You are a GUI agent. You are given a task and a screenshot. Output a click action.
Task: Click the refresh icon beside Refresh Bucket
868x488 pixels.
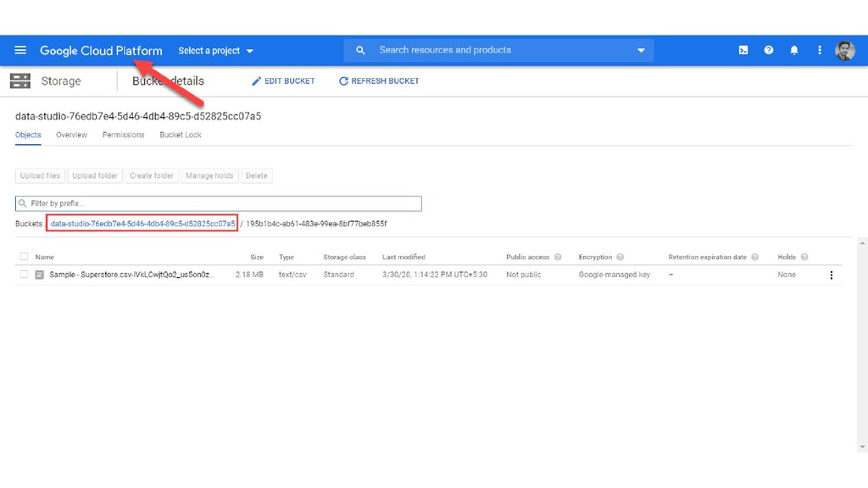point(343,81)
